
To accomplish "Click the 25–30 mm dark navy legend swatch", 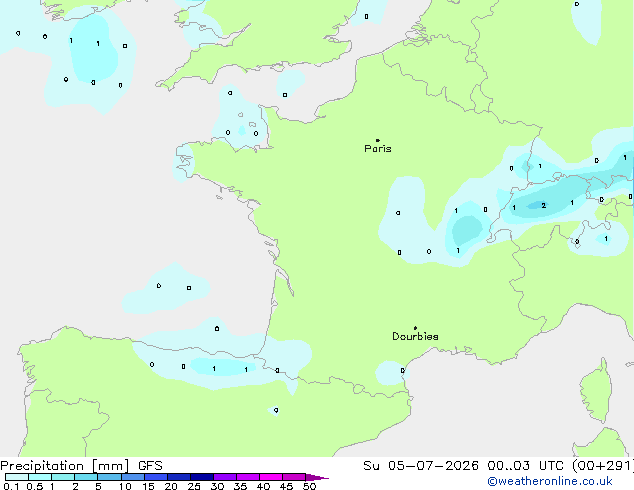I will click(201, 477).
